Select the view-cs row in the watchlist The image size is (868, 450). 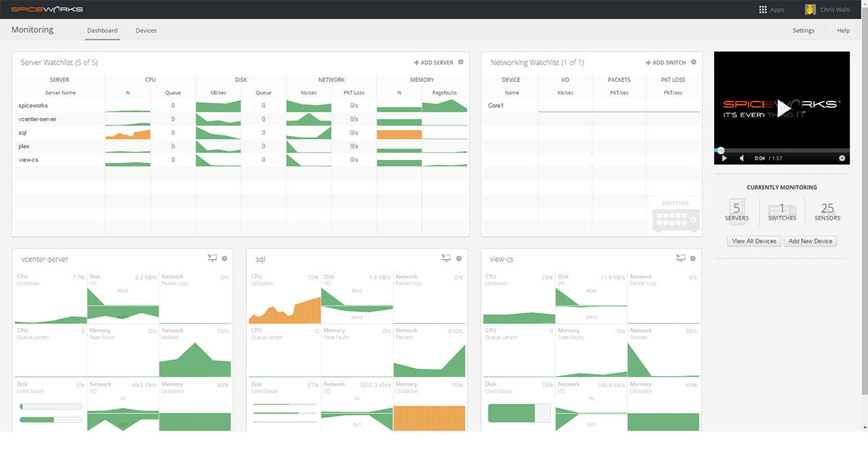241,160
